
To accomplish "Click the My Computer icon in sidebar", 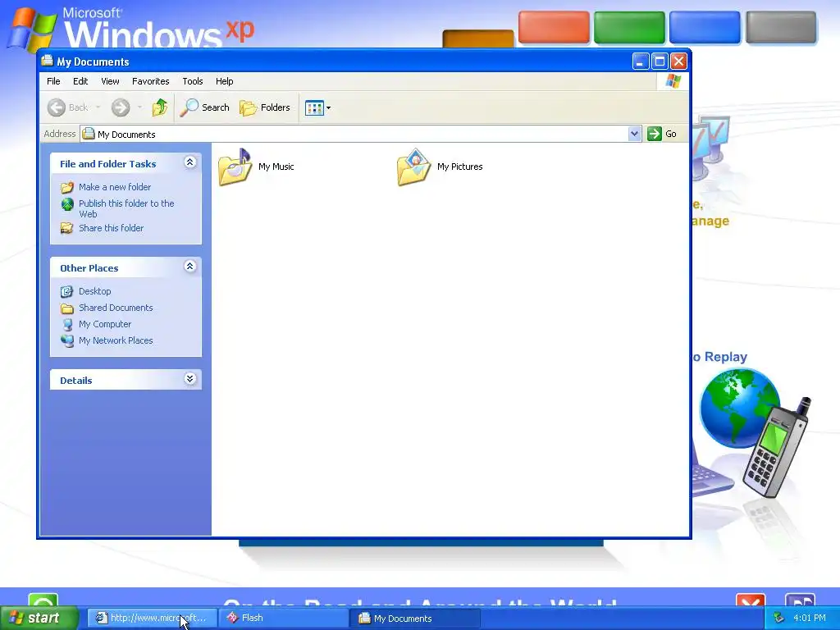I will pyautogui.click(x=67, y=325).
